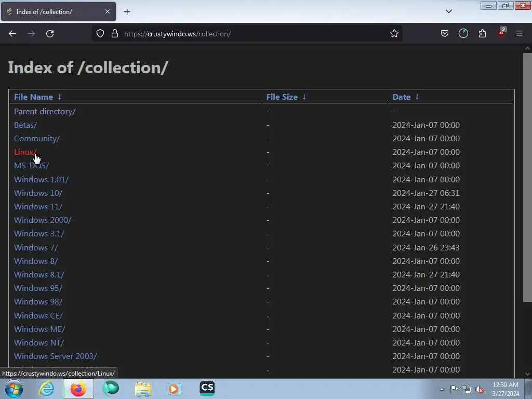Open the Windows Start menu

(14, 389)
